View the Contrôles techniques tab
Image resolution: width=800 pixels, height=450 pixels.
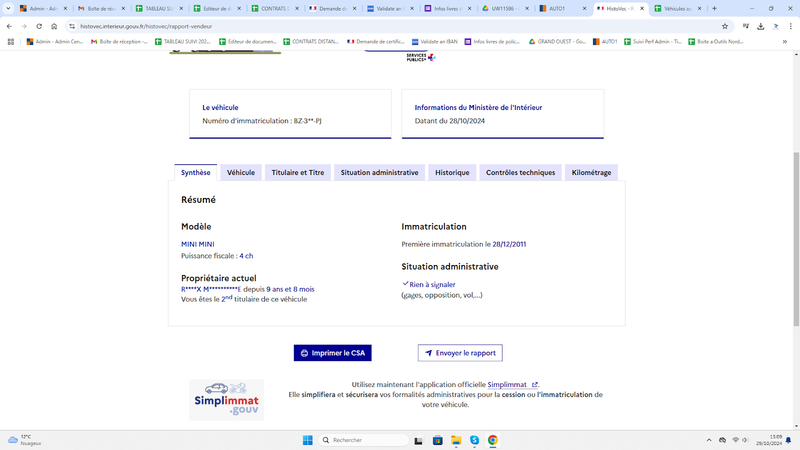[x=520, y=172]
